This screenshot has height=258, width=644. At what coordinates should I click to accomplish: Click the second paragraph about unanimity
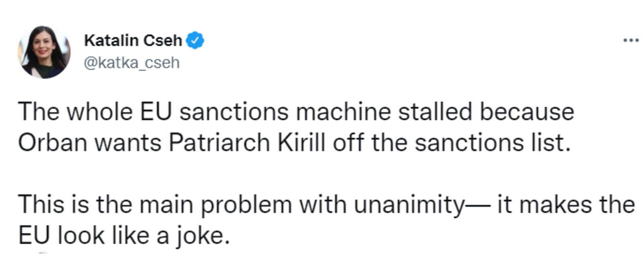point(326,220)
